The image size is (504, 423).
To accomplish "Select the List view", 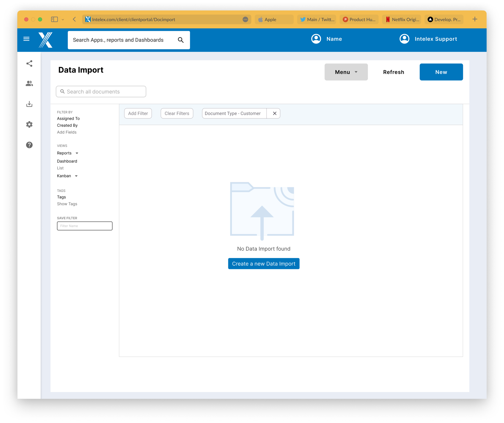I will [x=60, y=168].
